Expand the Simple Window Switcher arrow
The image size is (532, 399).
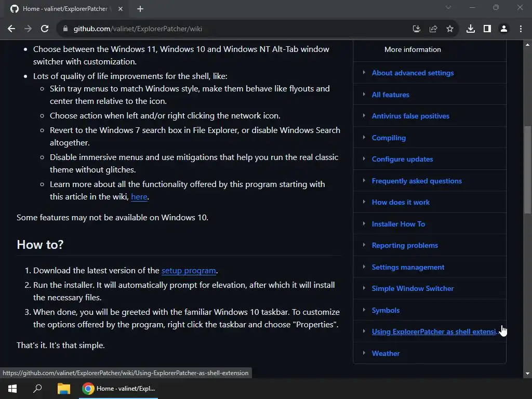364,288
